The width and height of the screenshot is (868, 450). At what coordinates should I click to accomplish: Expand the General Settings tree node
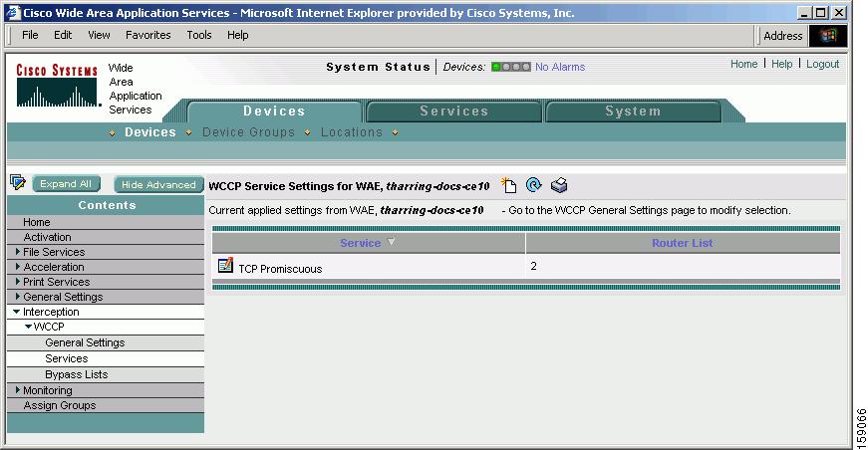click(18, 297)
